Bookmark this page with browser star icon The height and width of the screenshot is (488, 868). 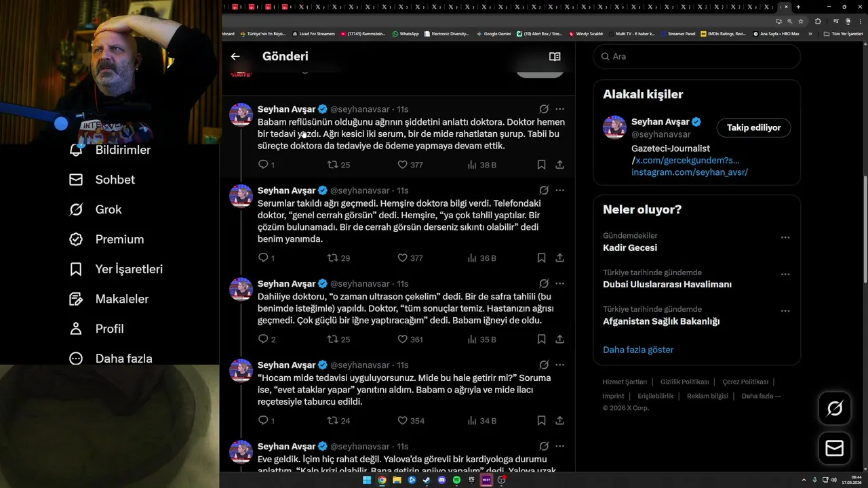coord(801,21)
